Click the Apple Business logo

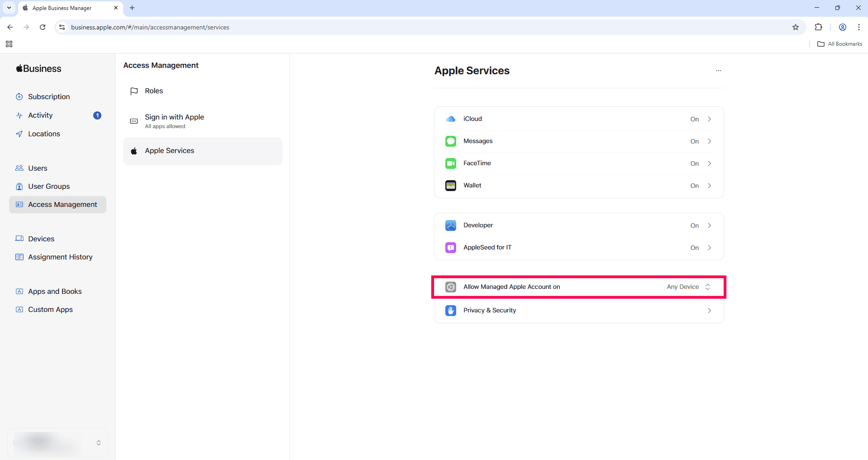tap(39, 69)
